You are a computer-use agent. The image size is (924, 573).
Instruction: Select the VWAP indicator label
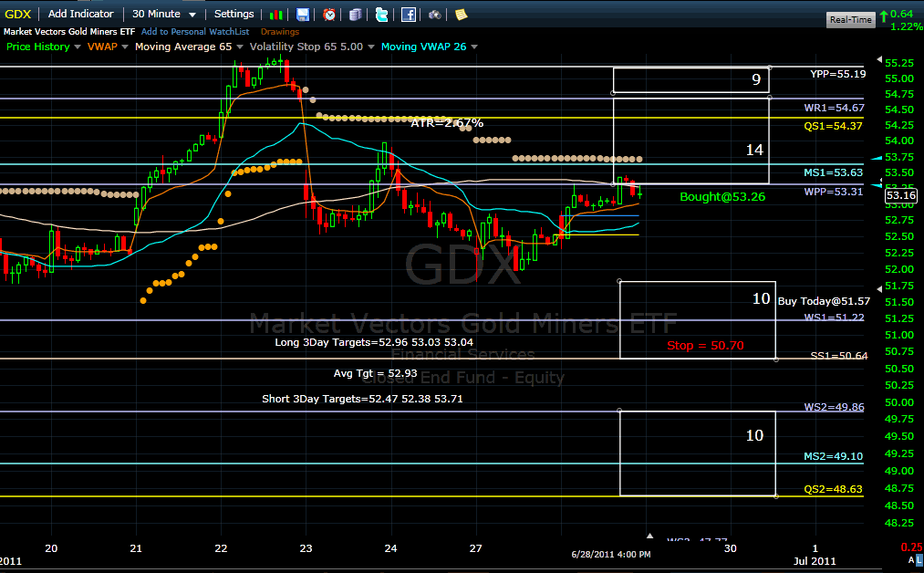102,47
